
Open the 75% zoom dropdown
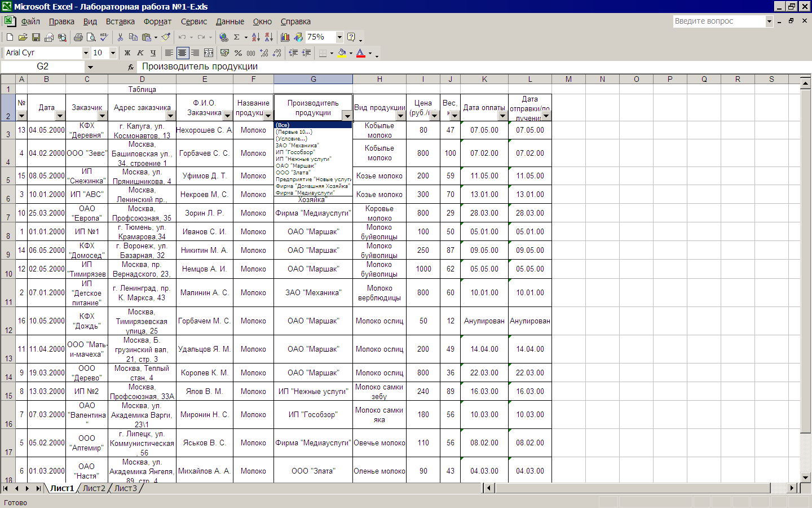(x=339, y=37)
